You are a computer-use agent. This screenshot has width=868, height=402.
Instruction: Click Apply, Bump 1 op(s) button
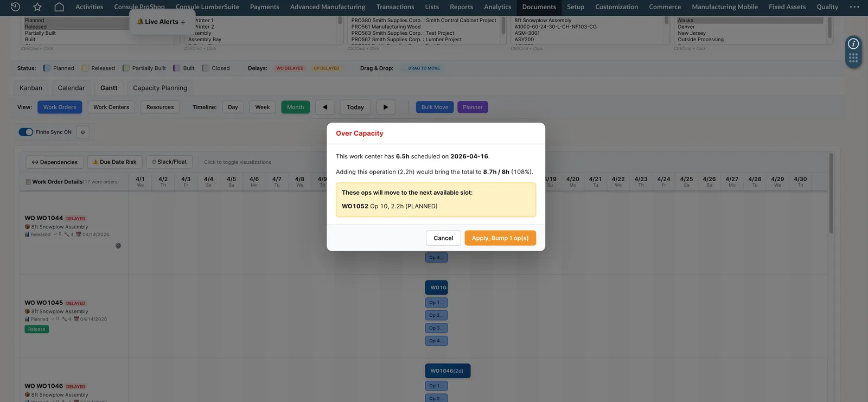(500, 238)
